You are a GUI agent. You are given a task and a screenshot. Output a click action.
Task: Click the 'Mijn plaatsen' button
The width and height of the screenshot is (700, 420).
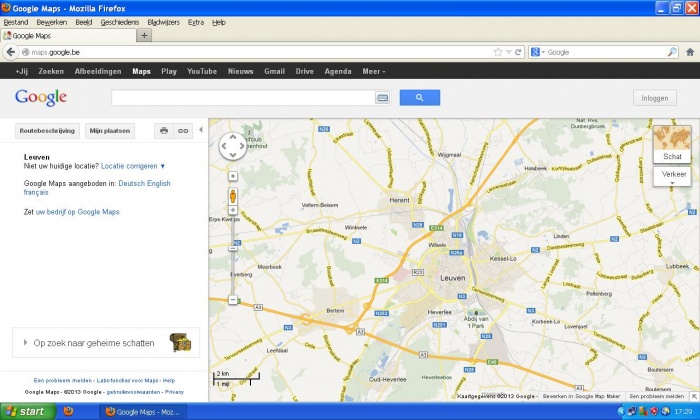(x=110, y=131)
